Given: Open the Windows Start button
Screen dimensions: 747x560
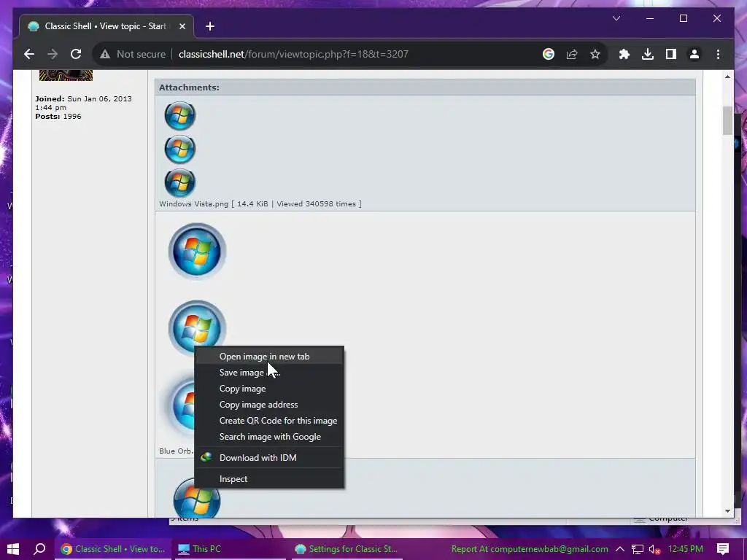Looking at the screenshot, I should tap(13, 549).
